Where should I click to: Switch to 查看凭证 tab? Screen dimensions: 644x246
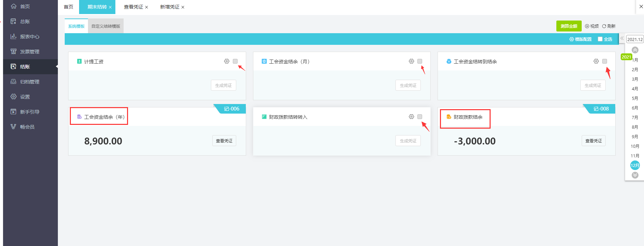(134, 7)
